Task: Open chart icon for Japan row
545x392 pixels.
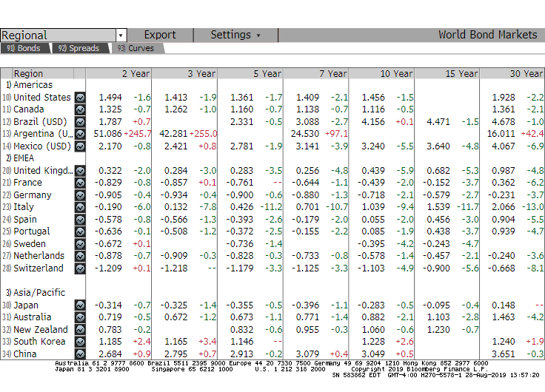Action: [80, 305]
